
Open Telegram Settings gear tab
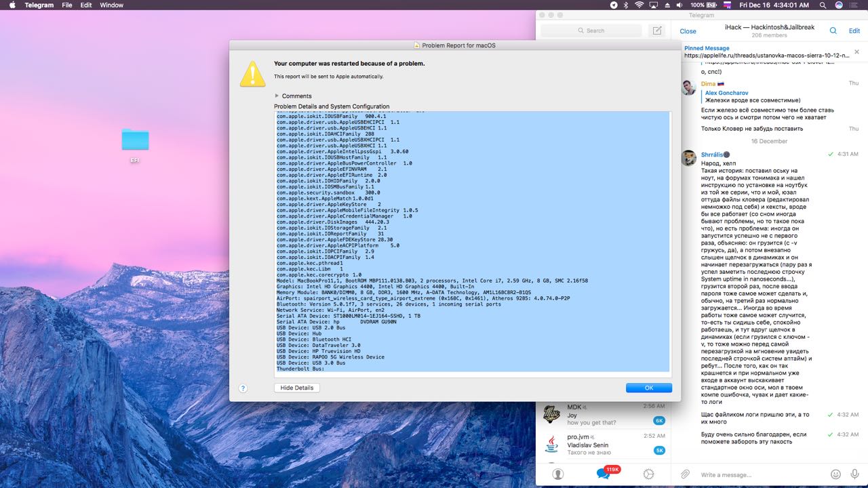(x=649, y=474)
